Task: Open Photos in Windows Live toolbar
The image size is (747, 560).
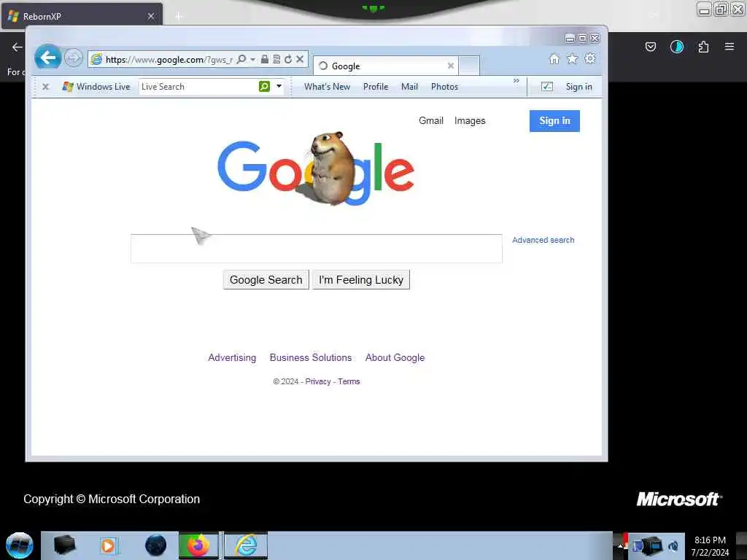Action: coord(444,87)
